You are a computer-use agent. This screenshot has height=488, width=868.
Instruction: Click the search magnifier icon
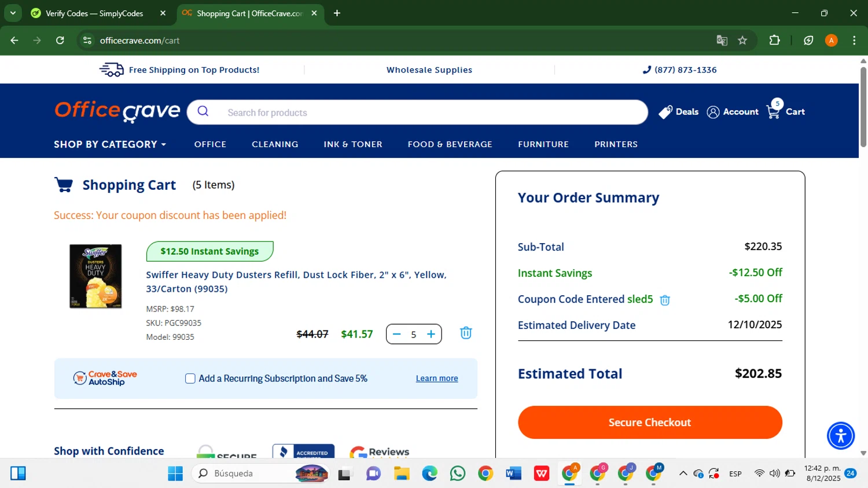[x=203, y=111]
